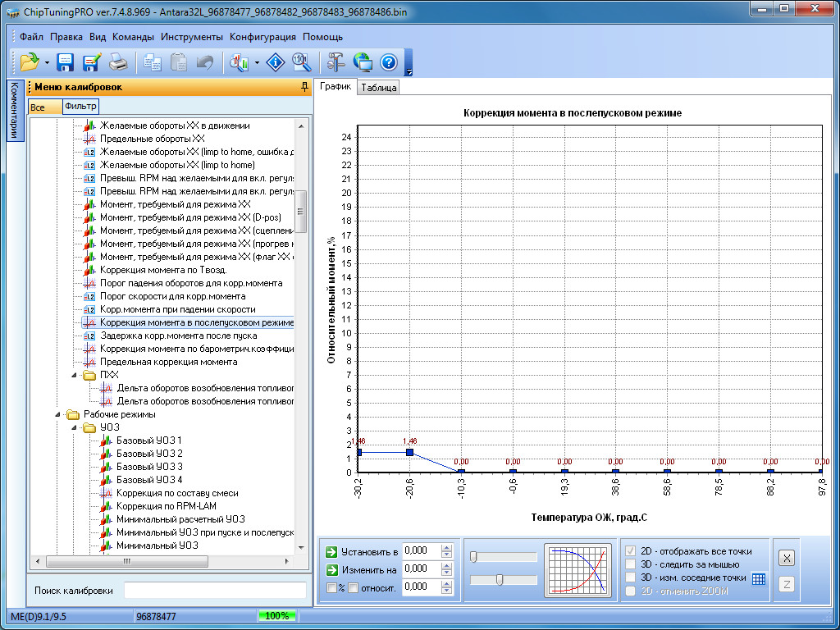Click the binary search magnifier icon
The width and height of the screenshot is (840, 630).
[301, 62]
